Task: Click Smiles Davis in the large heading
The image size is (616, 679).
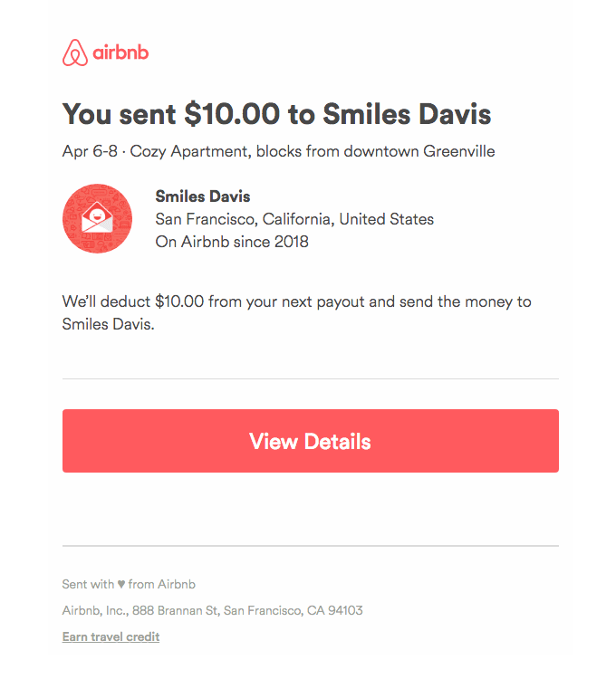Action: pyautogui.click(x=408, y=115)
